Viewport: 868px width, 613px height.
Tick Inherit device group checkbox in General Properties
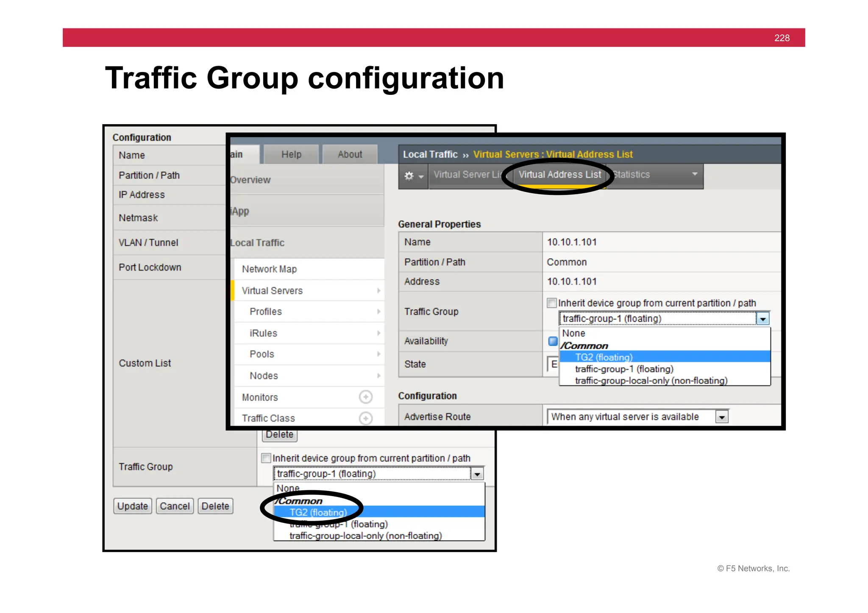(x=551, y=303)
